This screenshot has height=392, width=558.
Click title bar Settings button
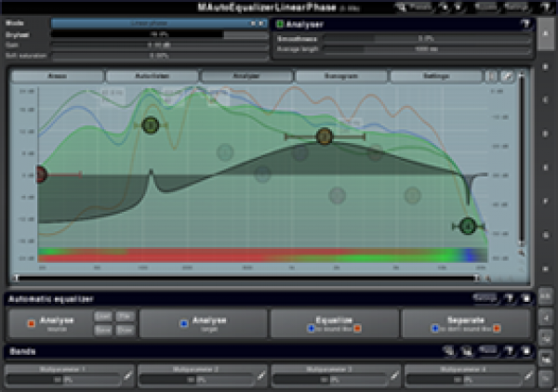pyautogui.click(x=517, y=7)
